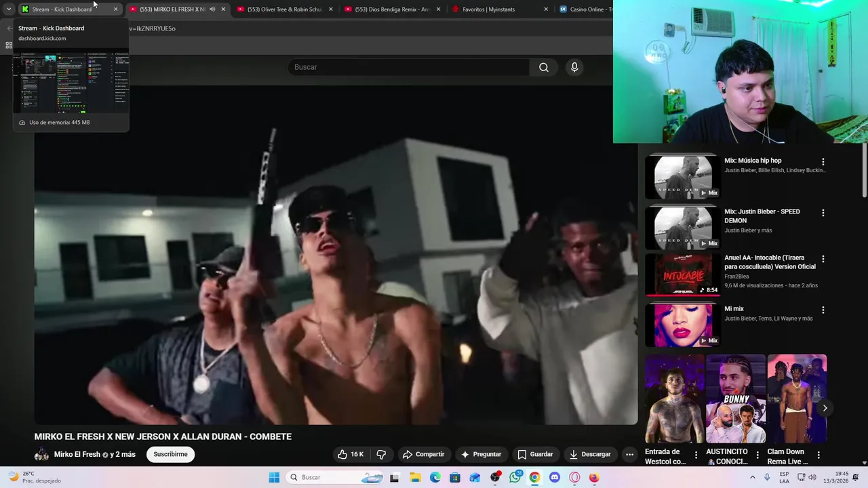This screenshot has width=868, height=488.
Task: Open Task View on the taskbar
Action: tap(395, 477)
